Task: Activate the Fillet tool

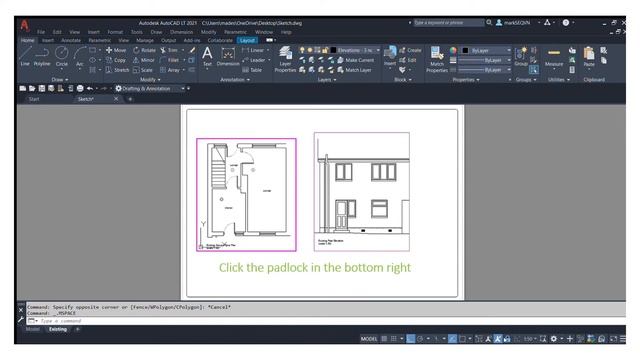Action: pos(169,60)
